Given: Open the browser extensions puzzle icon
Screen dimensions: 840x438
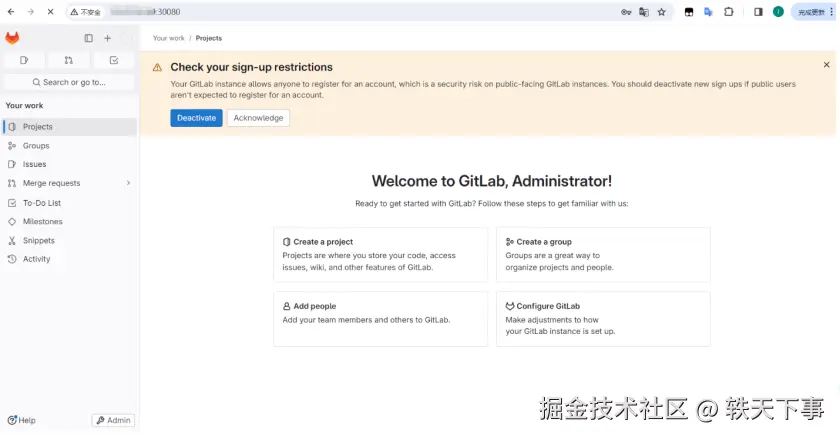Looking at the screenshot, I should [729, 12].
